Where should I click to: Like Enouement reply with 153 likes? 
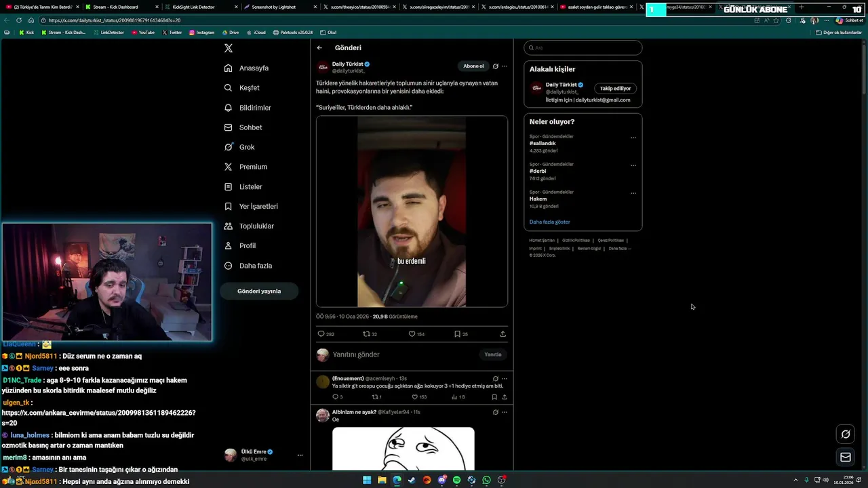tap(414, 397)
